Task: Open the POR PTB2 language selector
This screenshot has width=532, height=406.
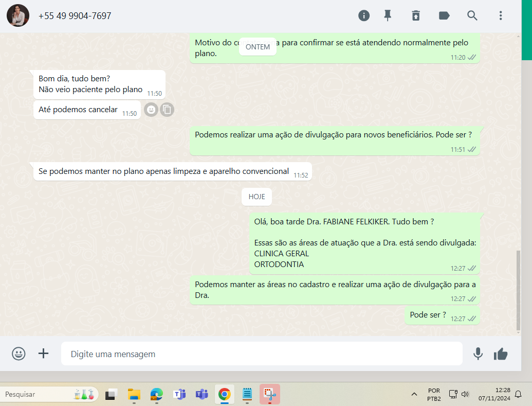Action: 434,394
